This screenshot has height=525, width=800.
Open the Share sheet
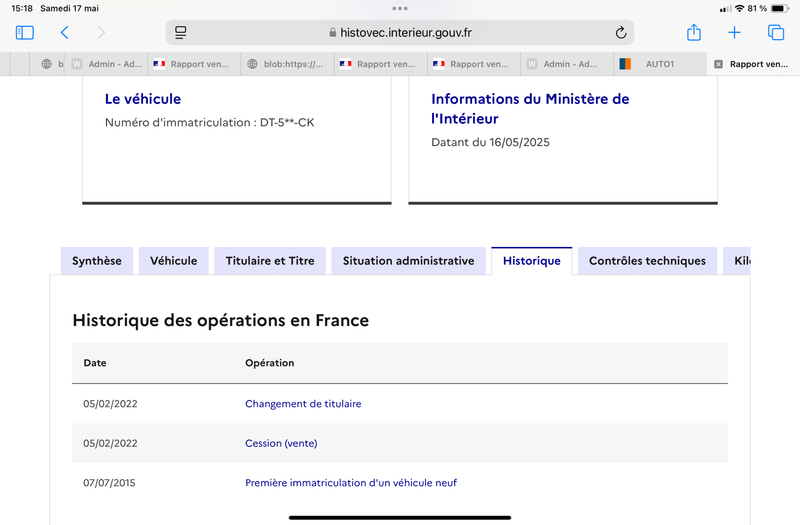point(694,32)
